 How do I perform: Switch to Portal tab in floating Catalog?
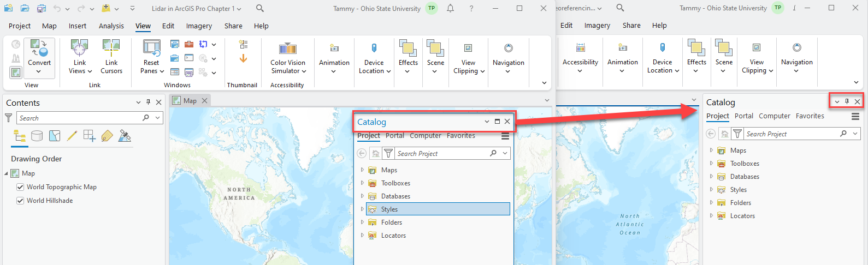coord(394,136)
